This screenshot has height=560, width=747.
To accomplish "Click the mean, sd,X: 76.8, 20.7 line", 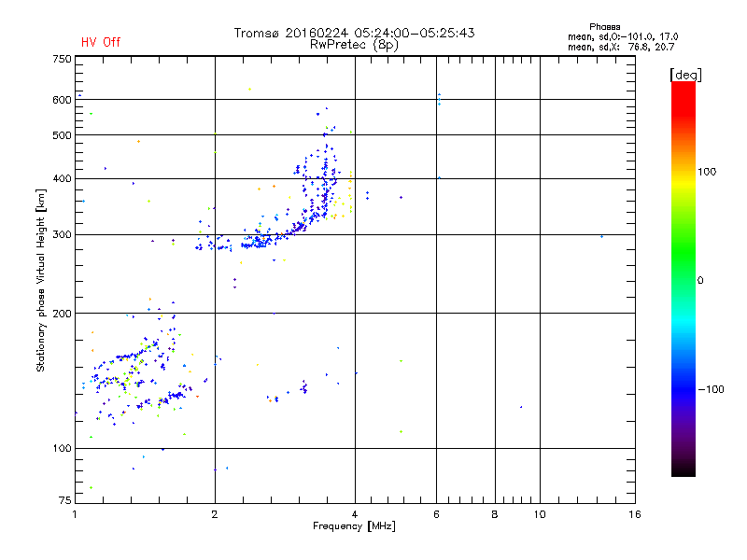I will (x=621, y=47).
